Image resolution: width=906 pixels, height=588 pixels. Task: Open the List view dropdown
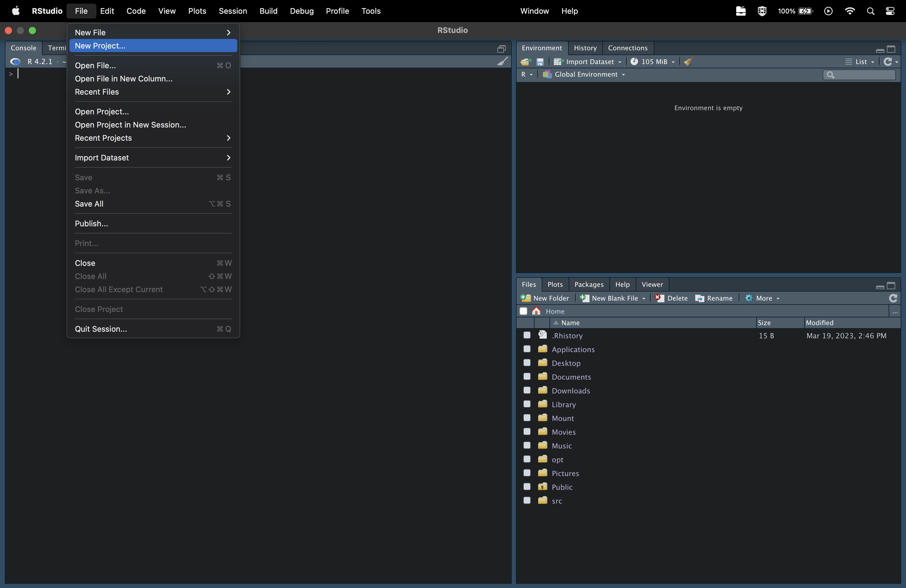pos(860,62)
